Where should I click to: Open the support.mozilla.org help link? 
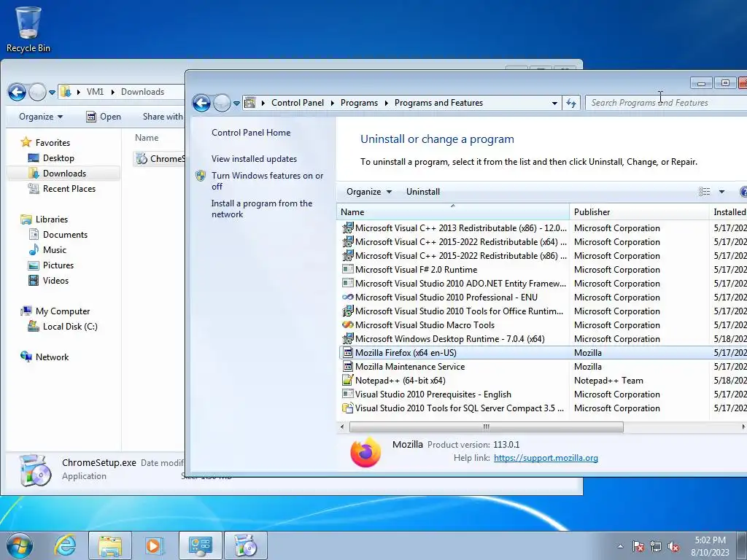[546, 458]
